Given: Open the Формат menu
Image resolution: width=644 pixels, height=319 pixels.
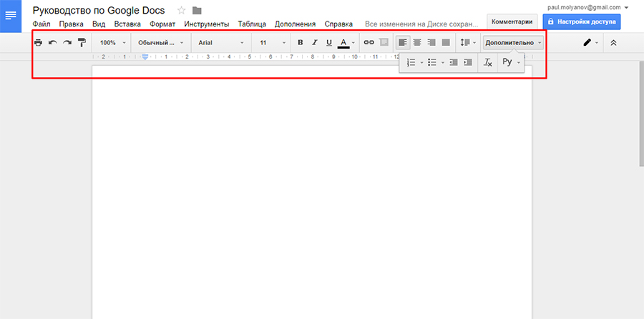Looking at the screenshot, I should click(x=162, y=24).
